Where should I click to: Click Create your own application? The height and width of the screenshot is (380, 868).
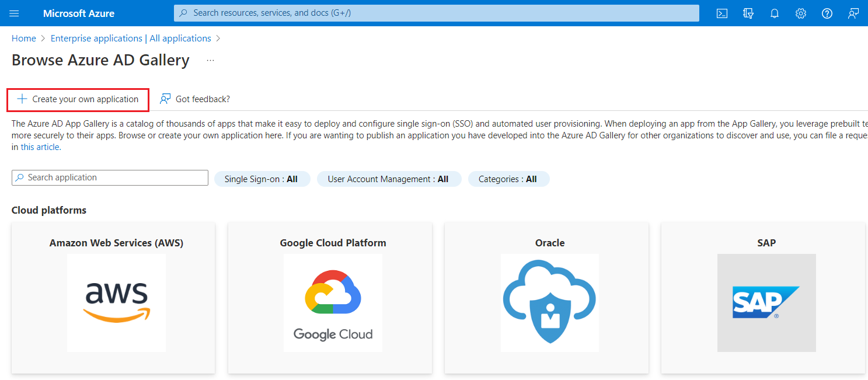78,99
